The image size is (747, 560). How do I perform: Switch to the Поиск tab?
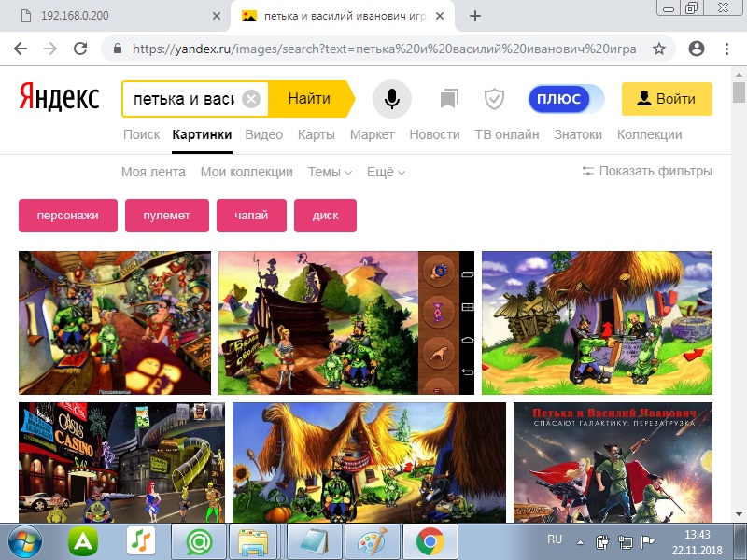(142, 134)
